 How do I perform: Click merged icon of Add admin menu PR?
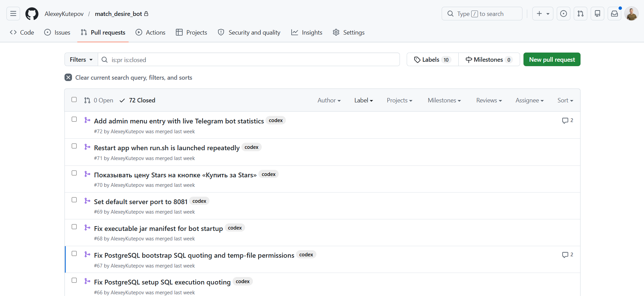87,120
